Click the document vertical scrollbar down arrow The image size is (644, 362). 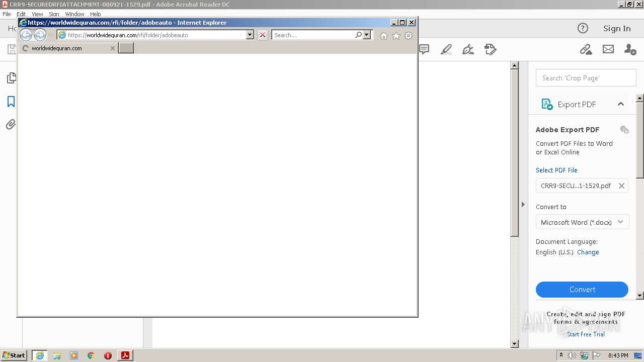coord(514,344)
